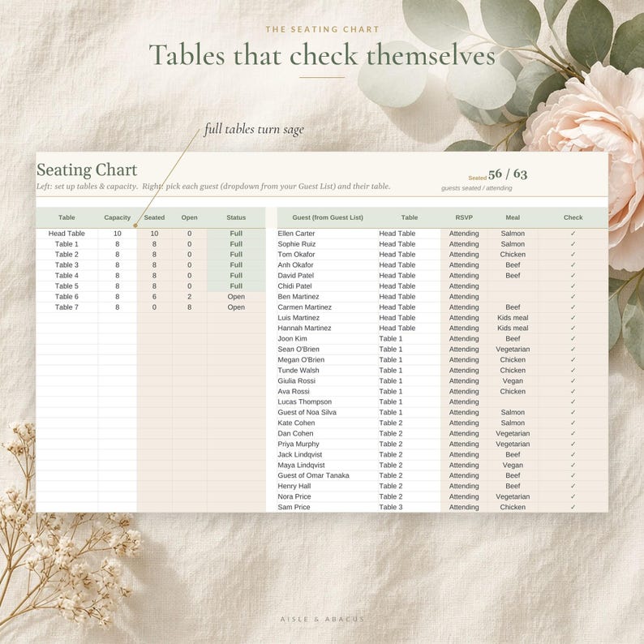This screenshot has width=644, height=644.
Task: Open the table dropdown for Sean O'Brien
Action: (x=410, y=349)
